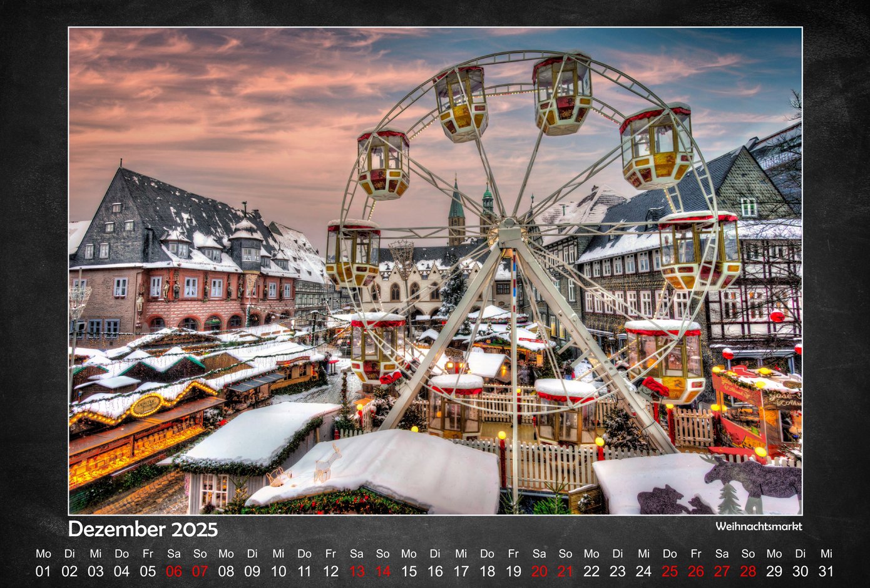Click the Di label above 30
Screen dimensions: 870x588
click(x=801, y=554)
